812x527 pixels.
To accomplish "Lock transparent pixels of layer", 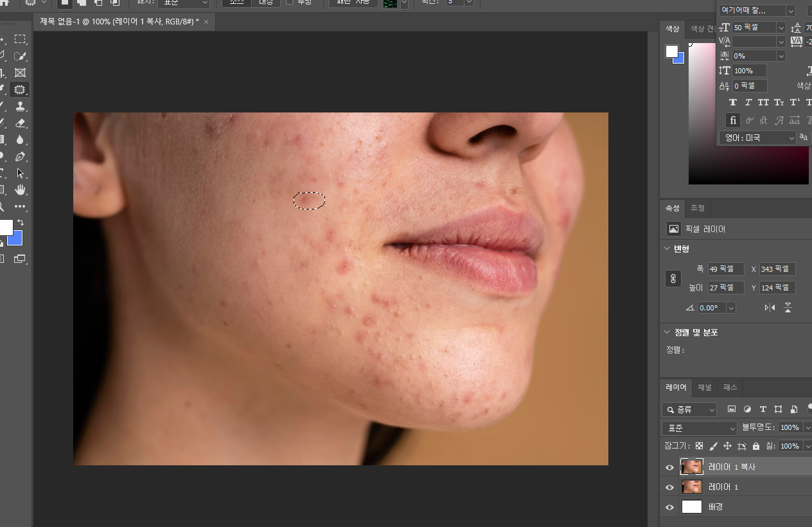I will point(699,446).
